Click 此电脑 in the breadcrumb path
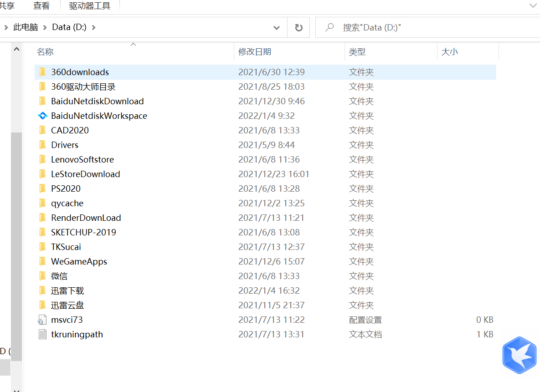Screen dimensions: 540x392 (x=26, y=27)
